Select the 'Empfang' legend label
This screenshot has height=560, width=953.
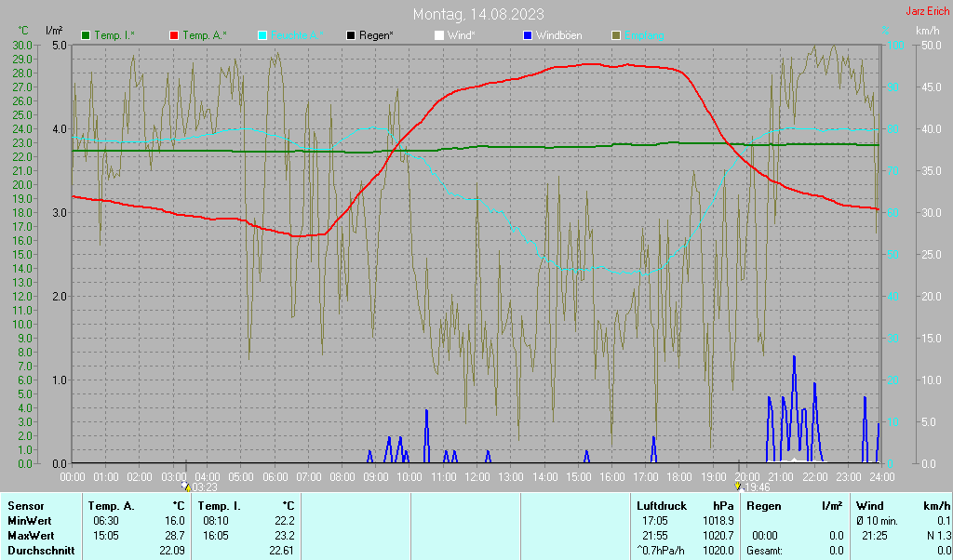[x=644, y=36]
